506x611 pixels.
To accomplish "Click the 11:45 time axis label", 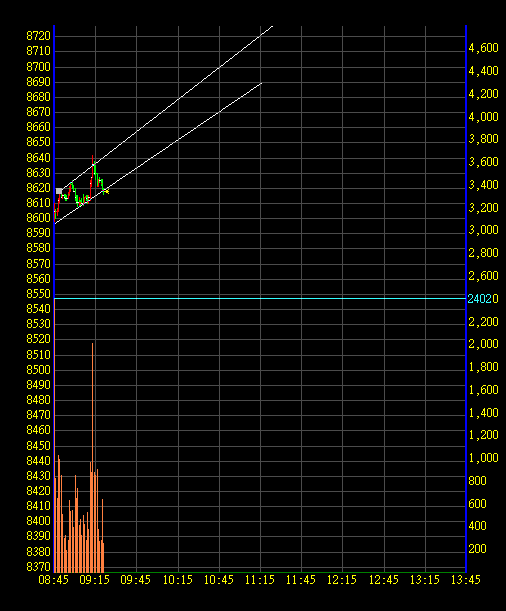I will (301, 580).
